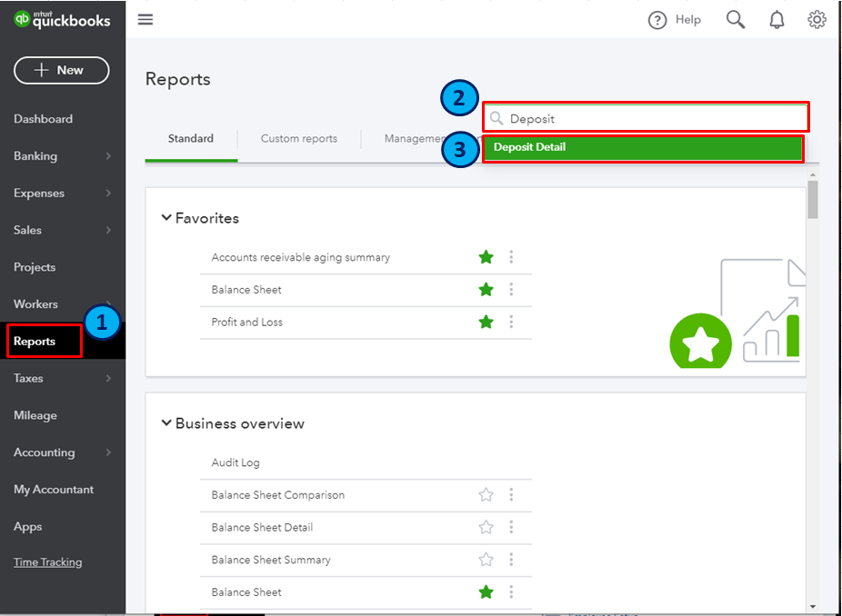Open the Balance Sheet Detail report
Image resolution: width=842 pixels, height=616 pixels.
tap(262, 527)
